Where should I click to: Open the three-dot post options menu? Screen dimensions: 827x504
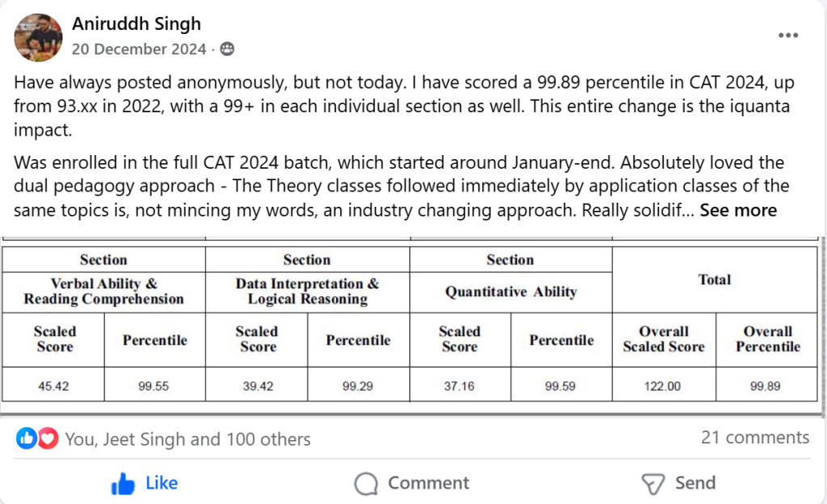click(x=787, y=36)
